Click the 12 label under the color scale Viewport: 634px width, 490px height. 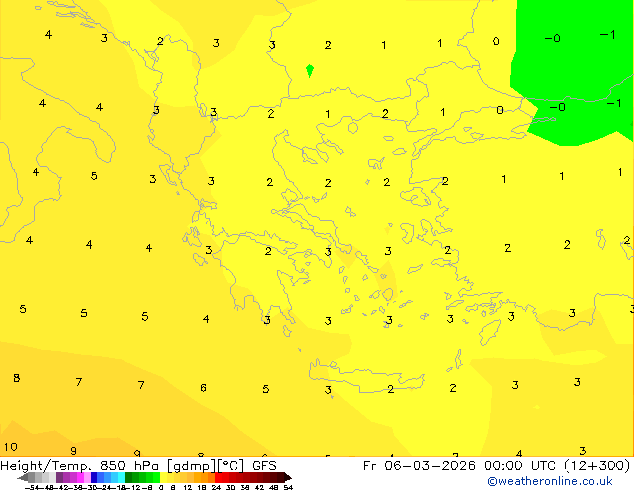(188, 487)
